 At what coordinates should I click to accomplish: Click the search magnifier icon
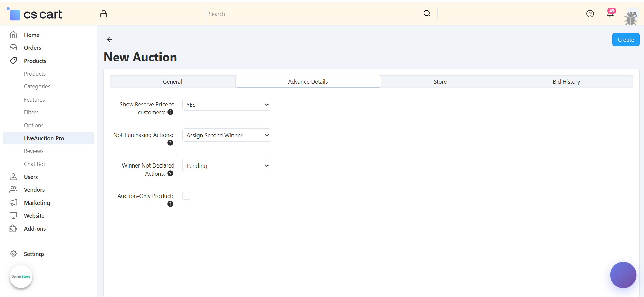coord(427,13)
